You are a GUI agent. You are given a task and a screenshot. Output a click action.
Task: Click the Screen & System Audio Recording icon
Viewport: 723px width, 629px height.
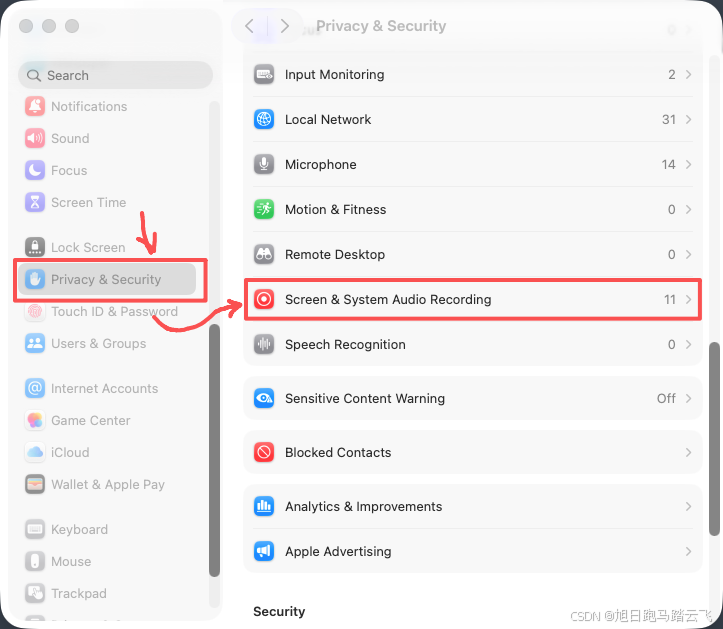(x=264, y=299)
